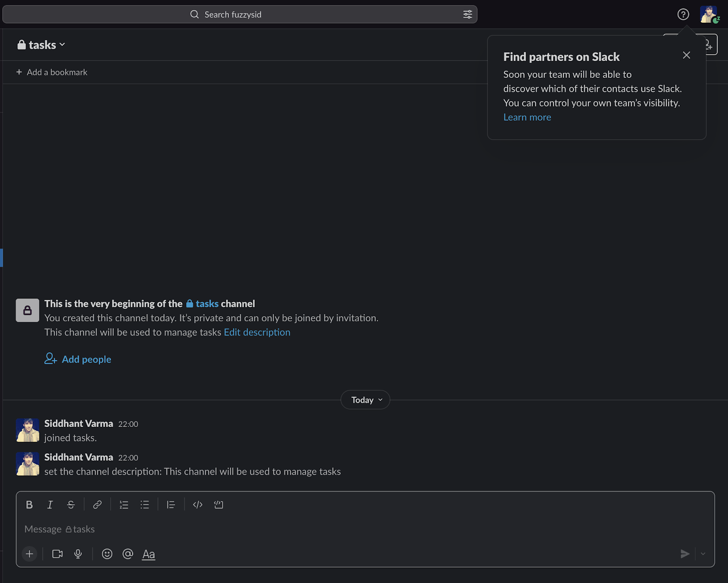Click Siddhant Varma name on description message

tap(79, 457)
